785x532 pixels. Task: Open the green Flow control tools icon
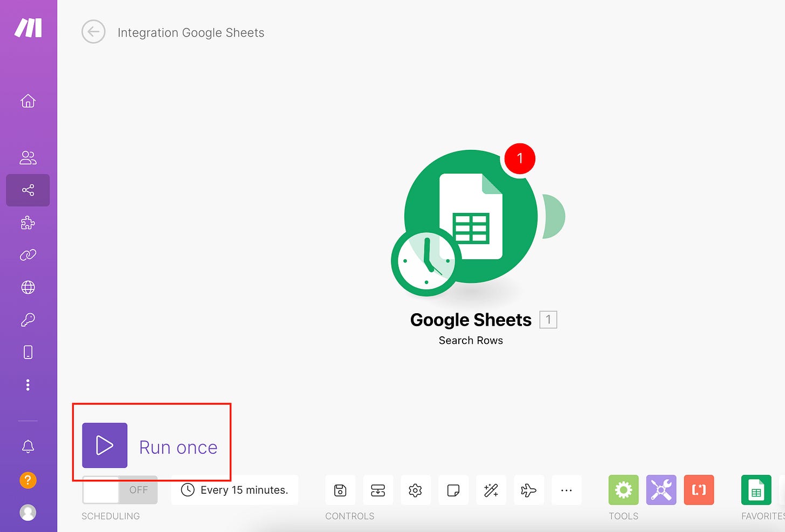(x=624, y=490)
